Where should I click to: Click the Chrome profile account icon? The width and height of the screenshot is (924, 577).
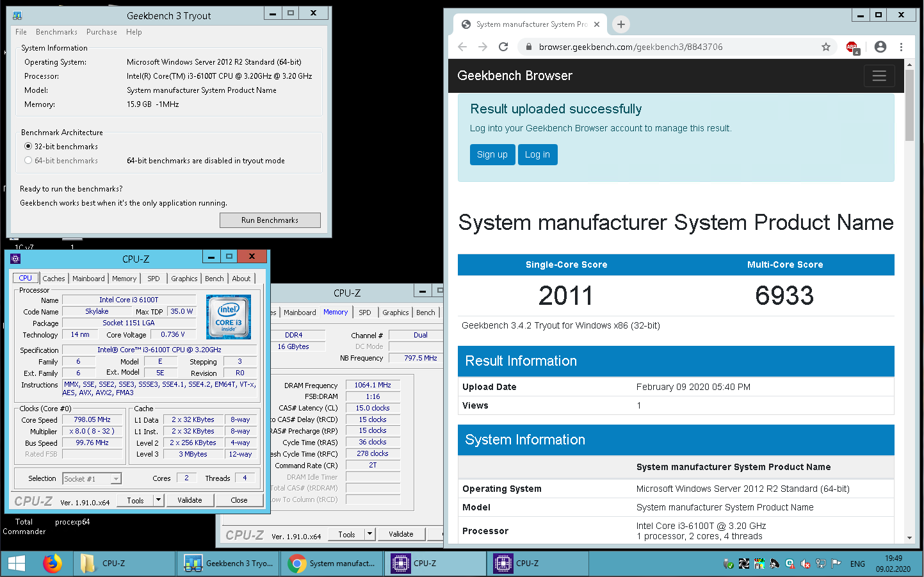[x=880, y=47]
